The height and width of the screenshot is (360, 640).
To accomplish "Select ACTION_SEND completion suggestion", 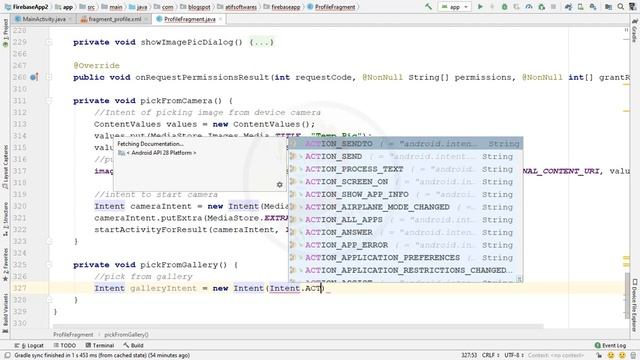I will (405, 156).
